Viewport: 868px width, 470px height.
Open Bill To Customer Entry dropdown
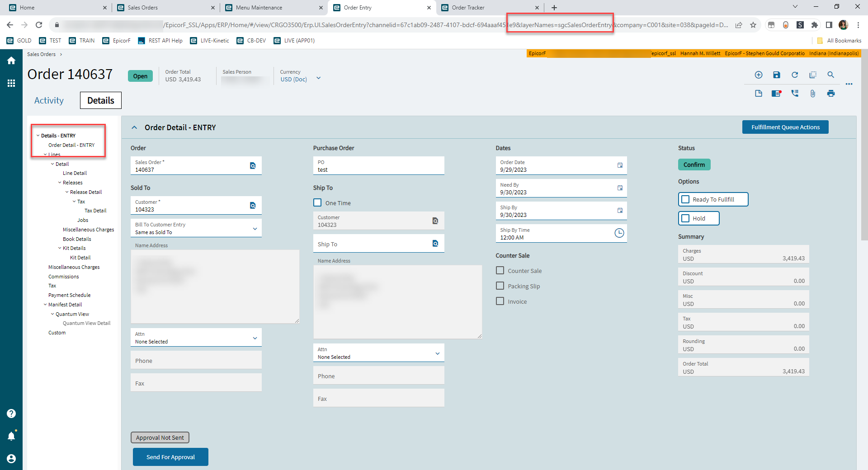[x=255, y=228]
